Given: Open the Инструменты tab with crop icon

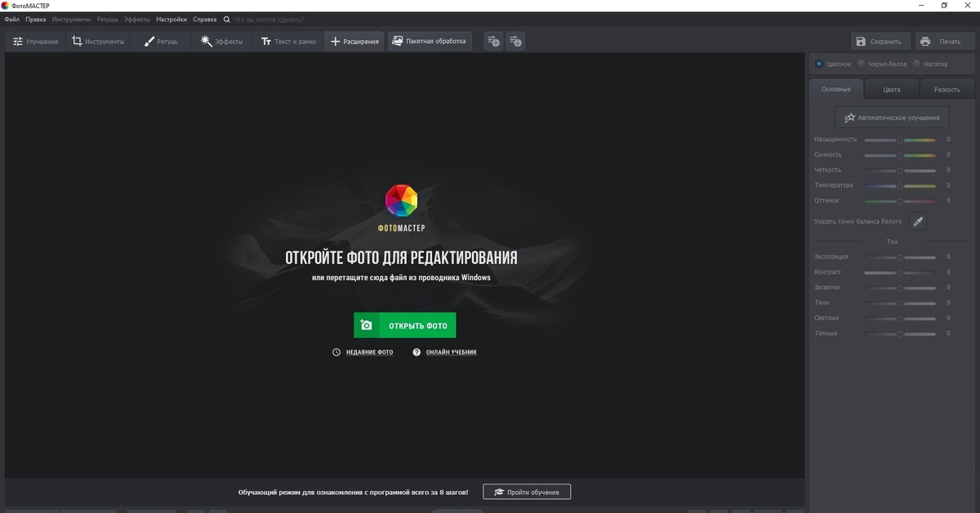Looking at the screenshot, I should coord(98,41).
